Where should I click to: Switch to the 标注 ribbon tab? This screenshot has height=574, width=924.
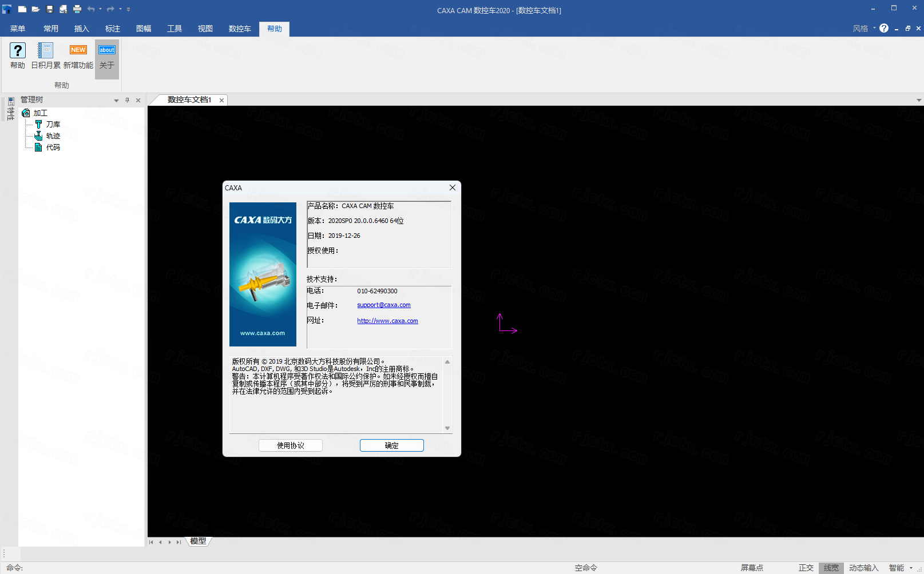[113, 29]
